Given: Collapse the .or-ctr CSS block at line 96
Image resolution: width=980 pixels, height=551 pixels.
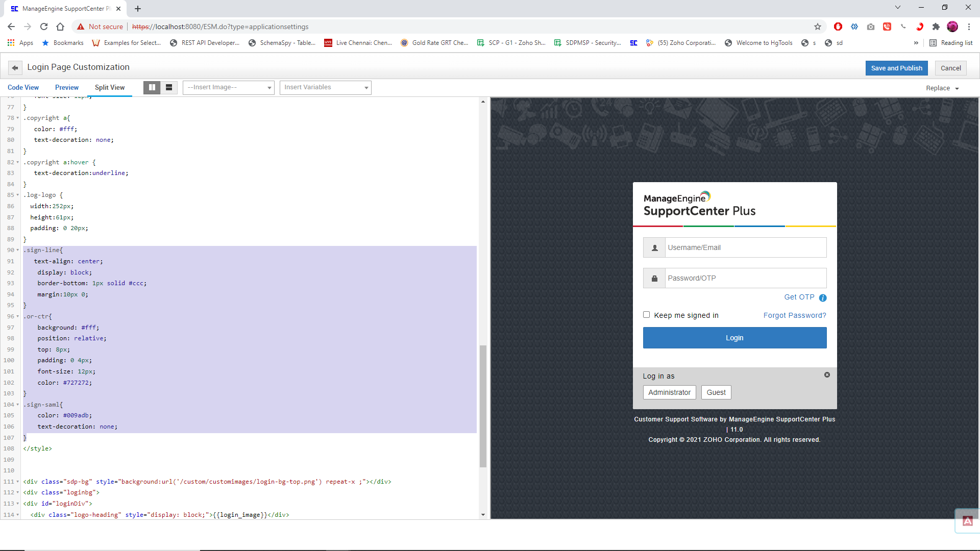Looking at the screenshot, I should click(18, 317).
